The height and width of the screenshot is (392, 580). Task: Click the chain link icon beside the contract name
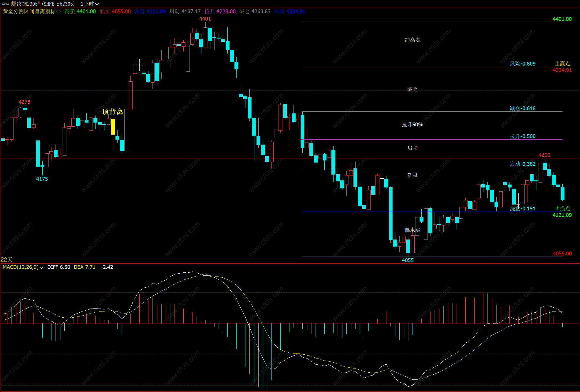tap(5, 4)
